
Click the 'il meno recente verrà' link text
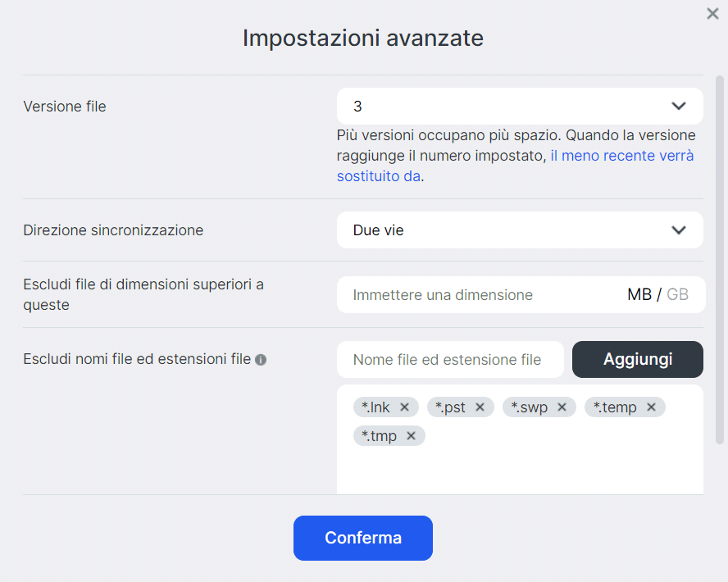(622, 156)
